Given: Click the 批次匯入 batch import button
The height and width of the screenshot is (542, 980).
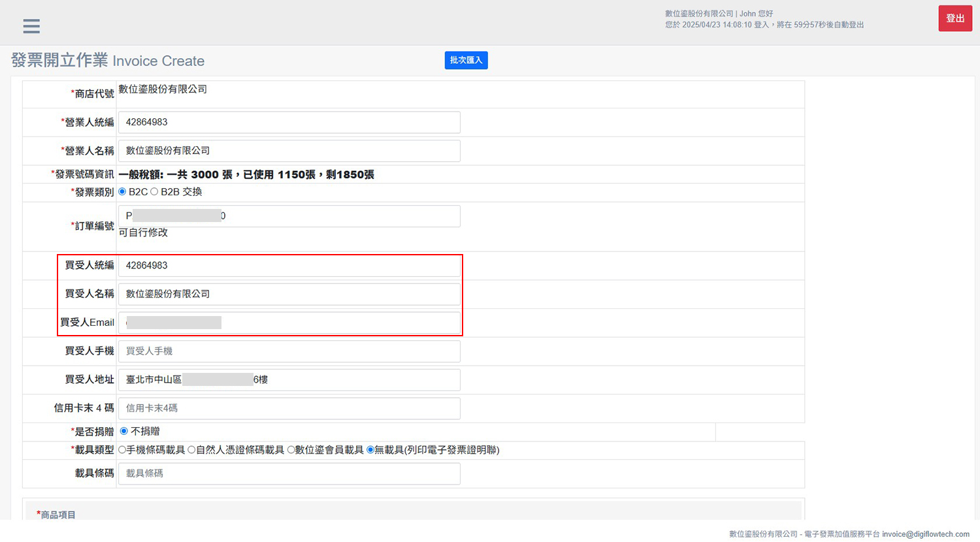Looking at the screenshot, I should (x=466, y=60).
